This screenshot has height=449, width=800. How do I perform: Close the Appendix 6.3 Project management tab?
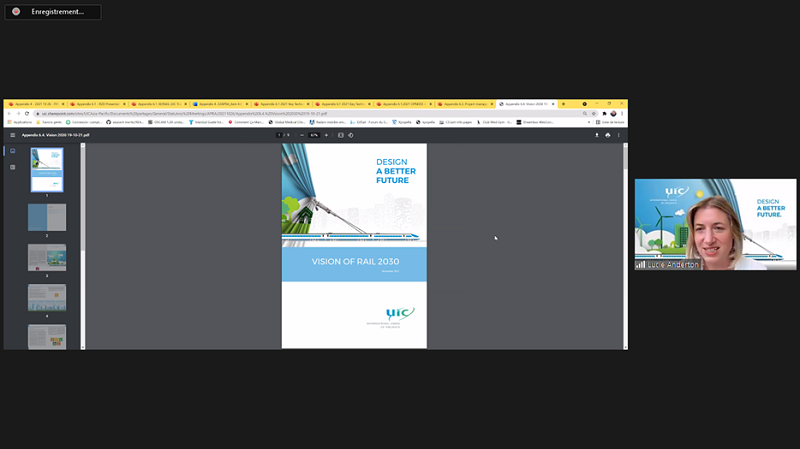pos(492,104)
